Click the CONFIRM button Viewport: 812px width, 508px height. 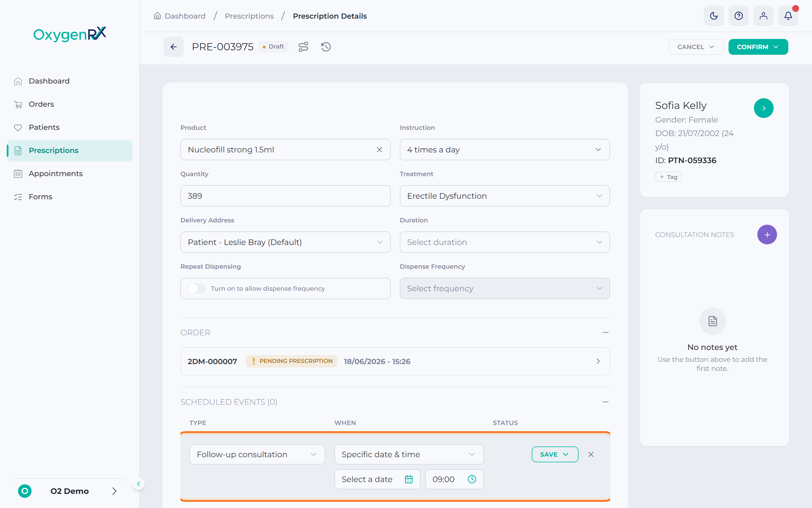coord(758,47)
